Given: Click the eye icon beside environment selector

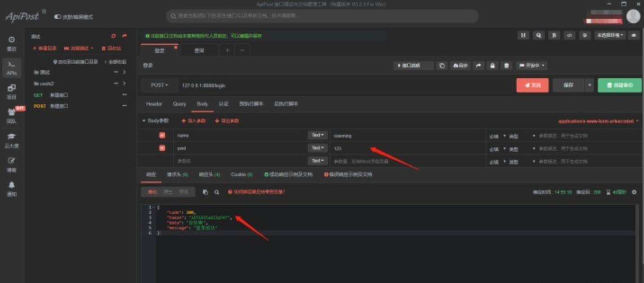Looking at the screenshot, I should click(634, 35).
